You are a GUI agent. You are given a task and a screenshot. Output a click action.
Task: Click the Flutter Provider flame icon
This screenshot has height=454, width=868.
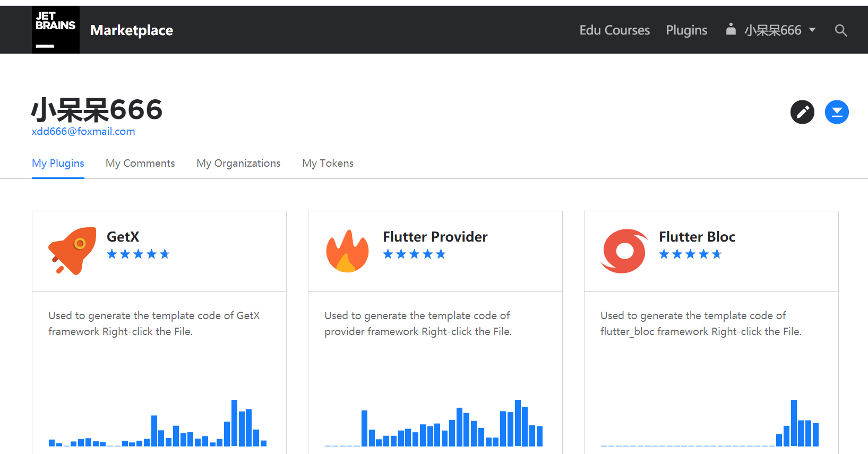tap(348, 251)
